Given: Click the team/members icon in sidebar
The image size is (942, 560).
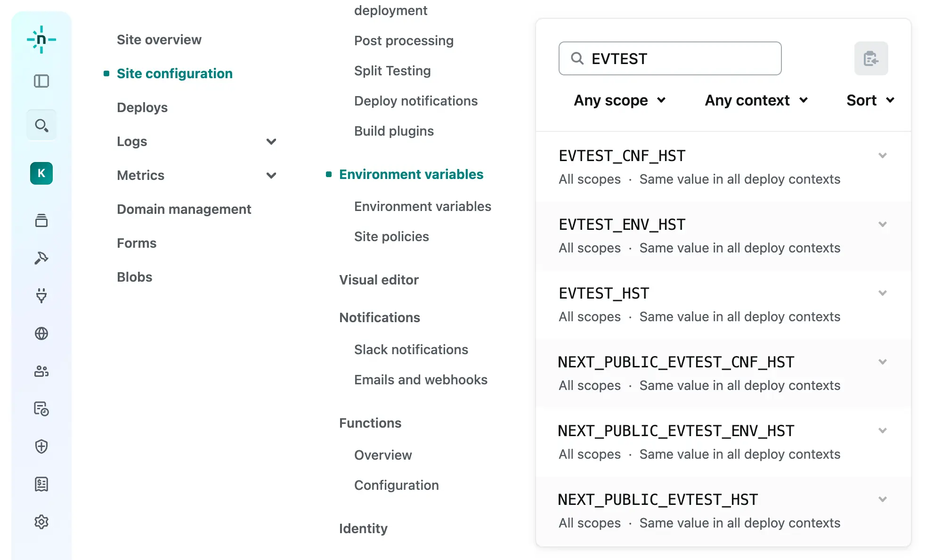Looking at the screenshot, I should (x=41, y=371).
